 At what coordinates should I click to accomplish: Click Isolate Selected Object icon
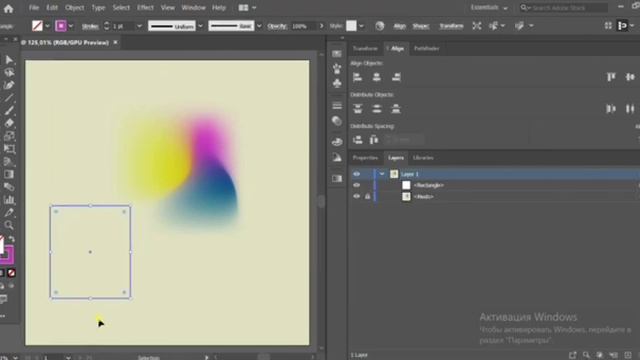pyautogui.click(x=477, y=26)
